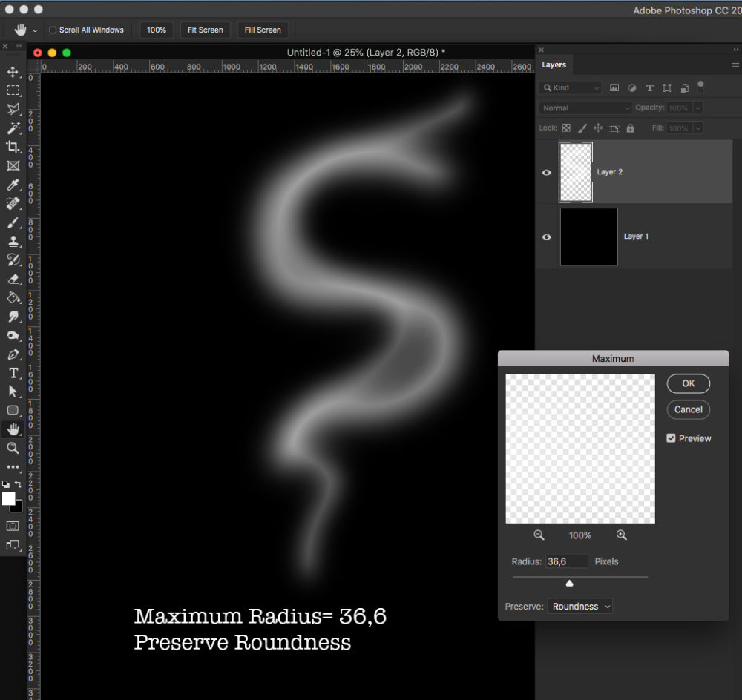Change the screen mode
The image size is (742, 700).
coord(13,545)
